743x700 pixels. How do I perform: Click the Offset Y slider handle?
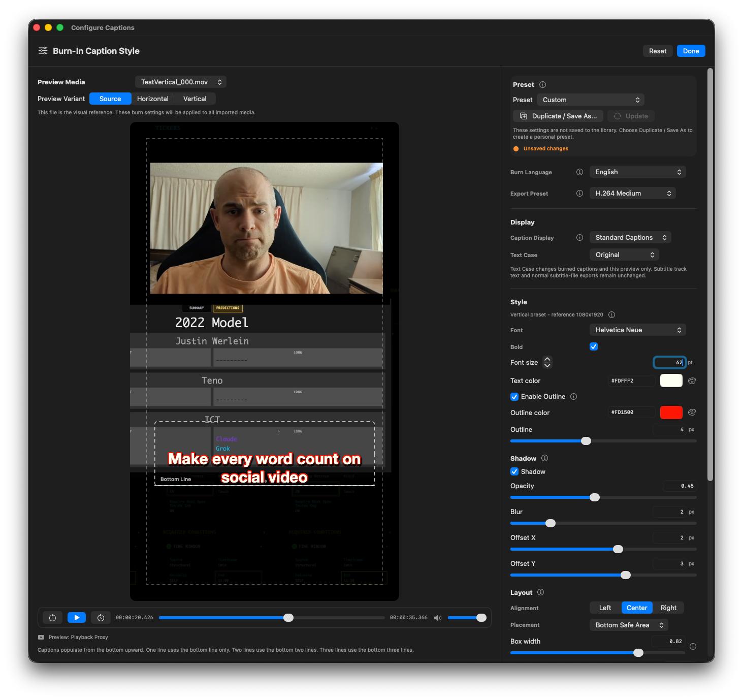(x=626, y=575)
